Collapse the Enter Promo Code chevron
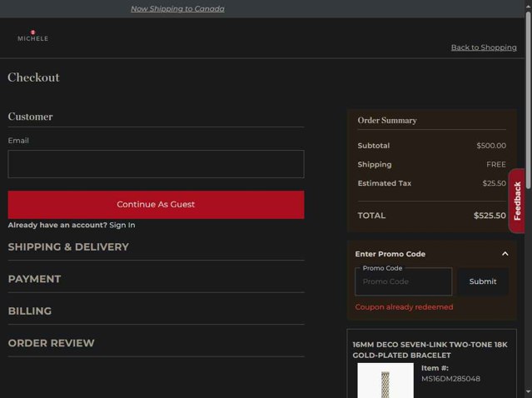532x398 pixels. [x=505, y=254]
